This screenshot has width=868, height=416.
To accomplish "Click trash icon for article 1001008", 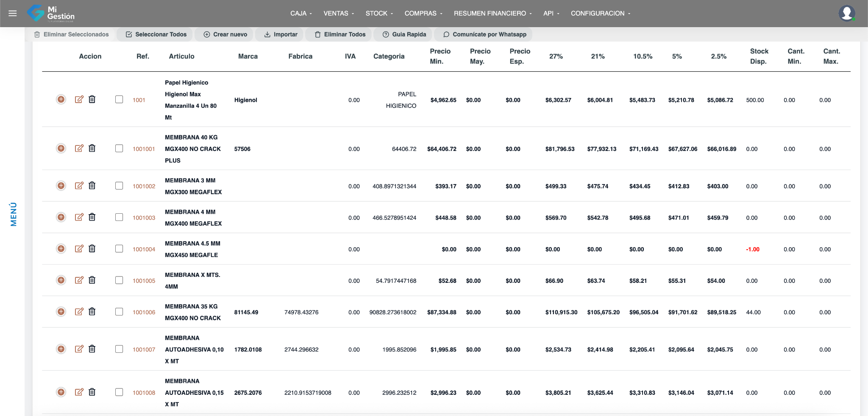I will pyautogui.click(x=92, y=392).
